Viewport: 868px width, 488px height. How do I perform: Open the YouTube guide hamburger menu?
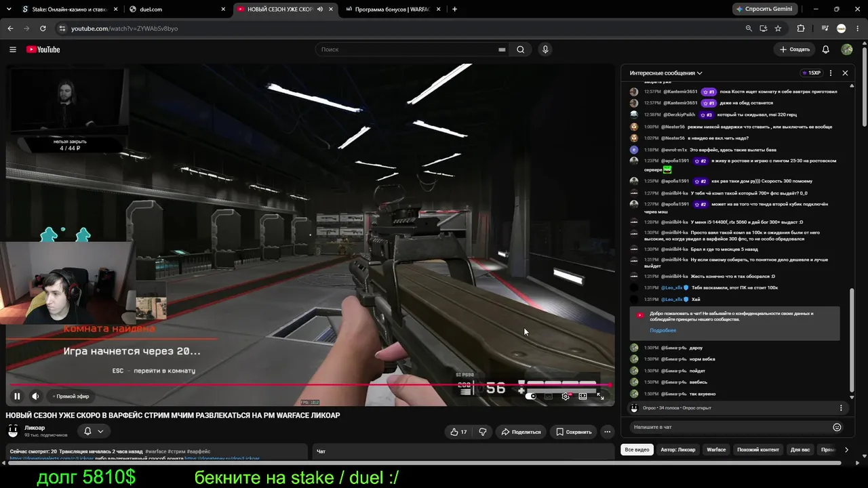[x=13, y=49]
